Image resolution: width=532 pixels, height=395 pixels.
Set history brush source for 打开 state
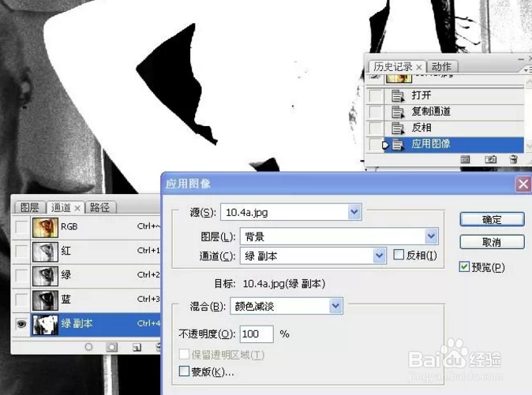(376, 95)
